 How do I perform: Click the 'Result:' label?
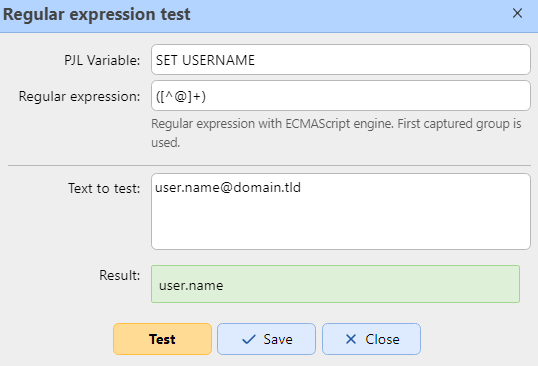[x=120, y=275]
